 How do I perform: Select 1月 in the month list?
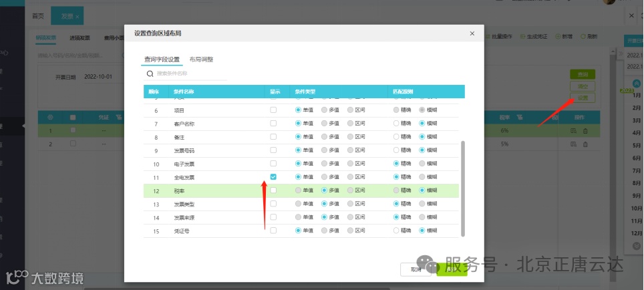tap(637, 96)
